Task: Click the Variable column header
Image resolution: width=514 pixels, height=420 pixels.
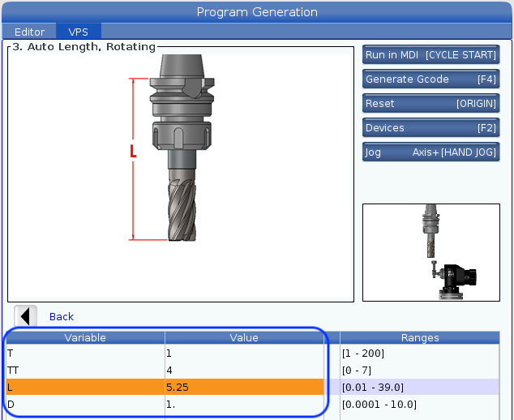Action: (85, 337)
